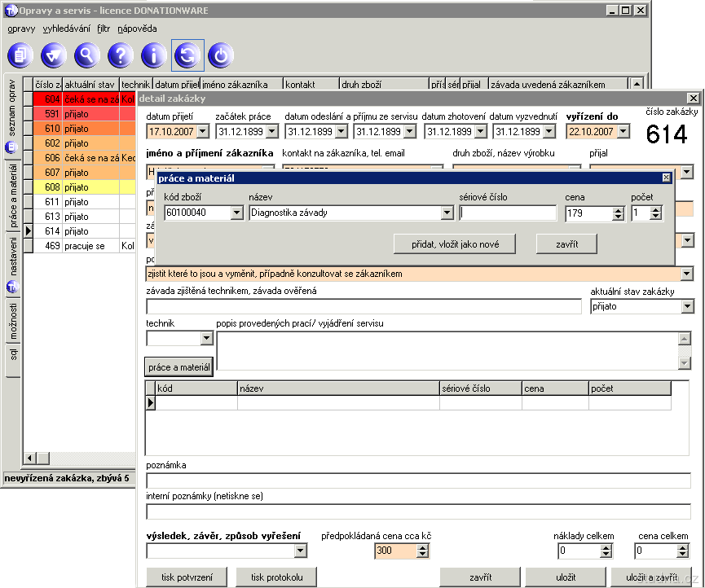Increase the 'cena' value with up arrow

tap(618, 209)
